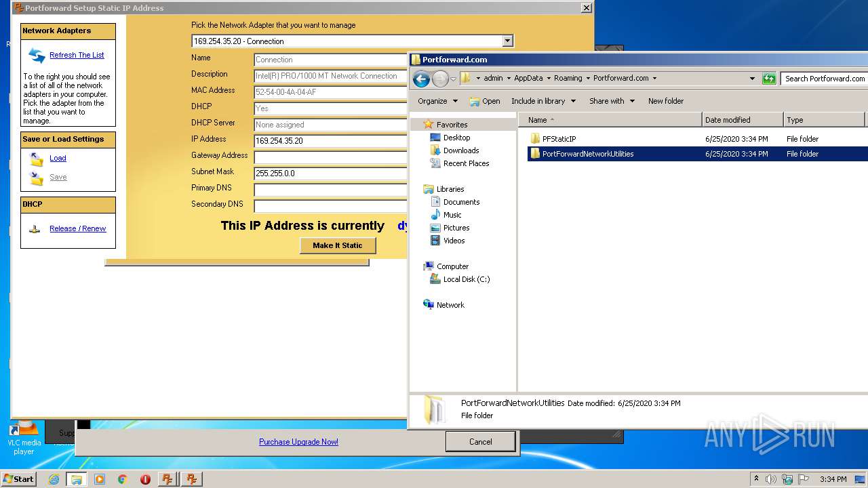This screenshot has width=868, height=488.
Task: Open address bar history dropdown
Action: [752, 79]
